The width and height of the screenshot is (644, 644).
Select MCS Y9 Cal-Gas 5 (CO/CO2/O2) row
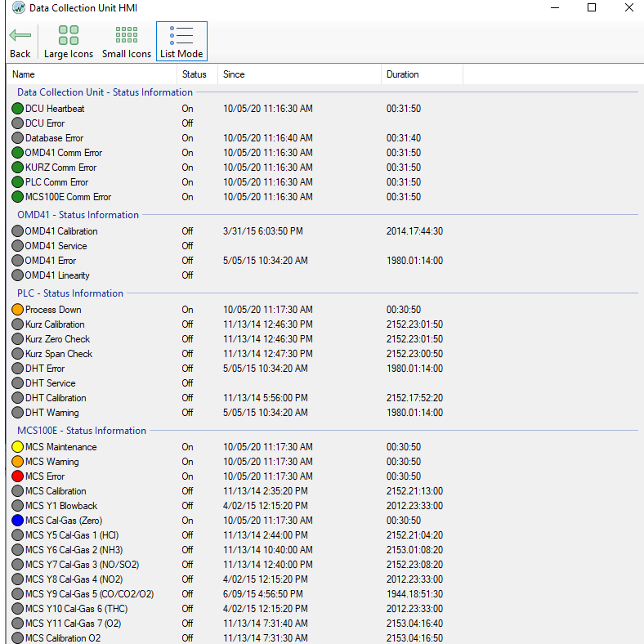[x=89, y=594]
